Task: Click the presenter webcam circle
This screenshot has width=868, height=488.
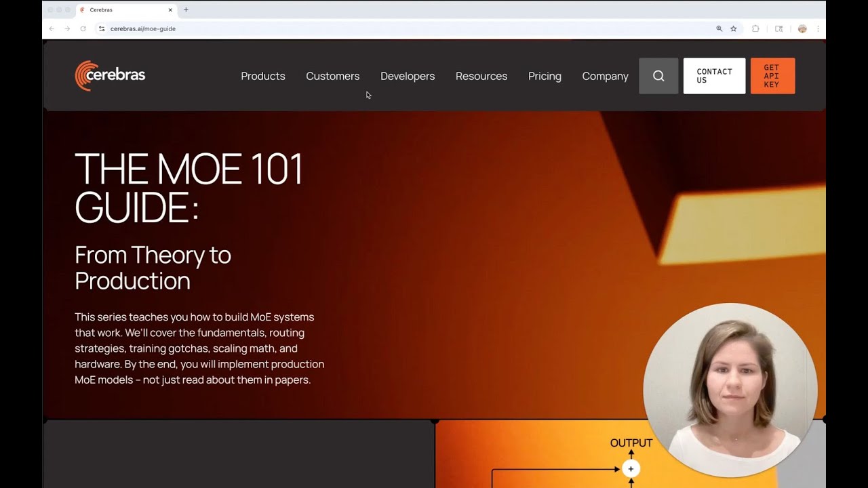Action: point(730,390)
